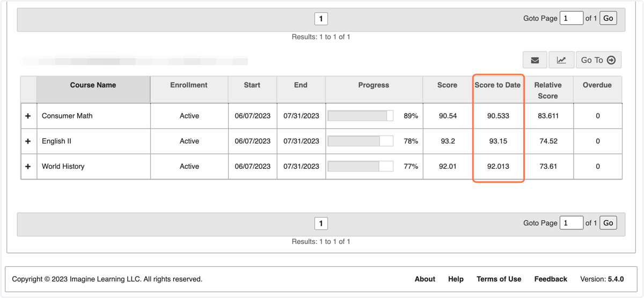The image size is (644, 298).
Task: Sort by Start column header
Action: pos(252,89)
